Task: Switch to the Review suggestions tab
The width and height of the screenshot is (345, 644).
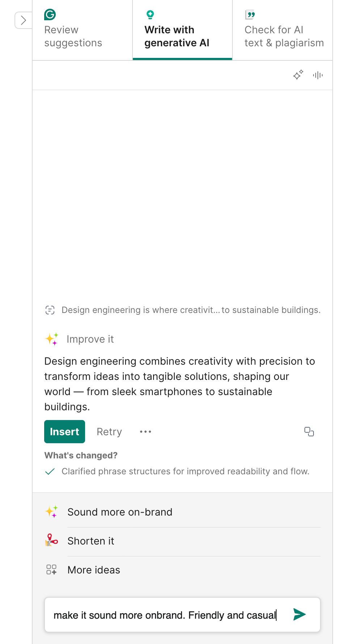Action: coord(73,36)
